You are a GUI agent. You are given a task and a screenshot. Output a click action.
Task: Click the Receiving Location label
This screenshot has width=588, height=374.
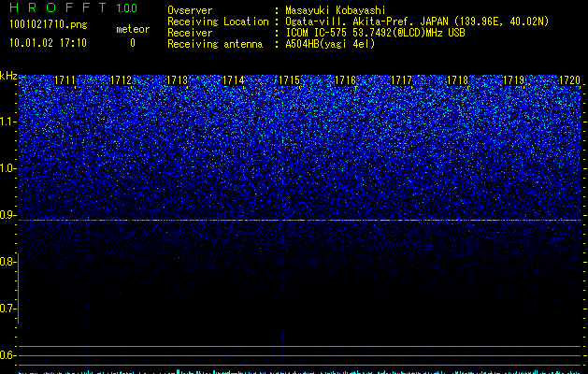pos(218,22)
